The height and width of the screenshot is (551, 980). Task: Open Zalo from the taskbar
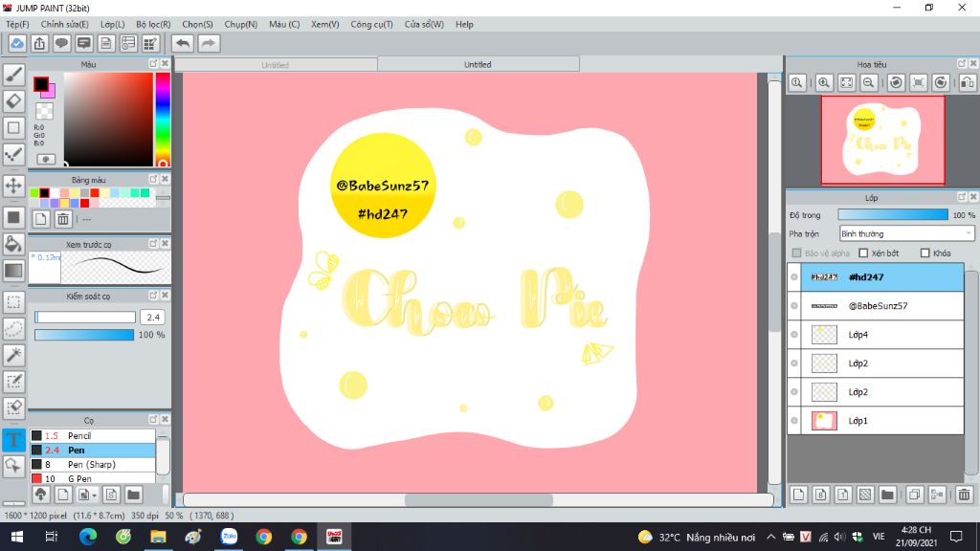pos(230,537)
